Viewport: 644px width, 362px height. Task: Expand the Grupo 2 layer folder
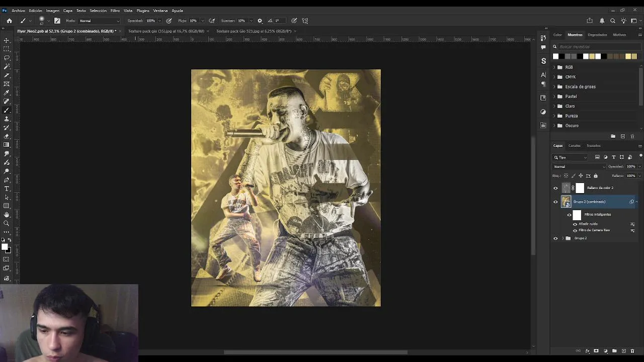[562, 238]
